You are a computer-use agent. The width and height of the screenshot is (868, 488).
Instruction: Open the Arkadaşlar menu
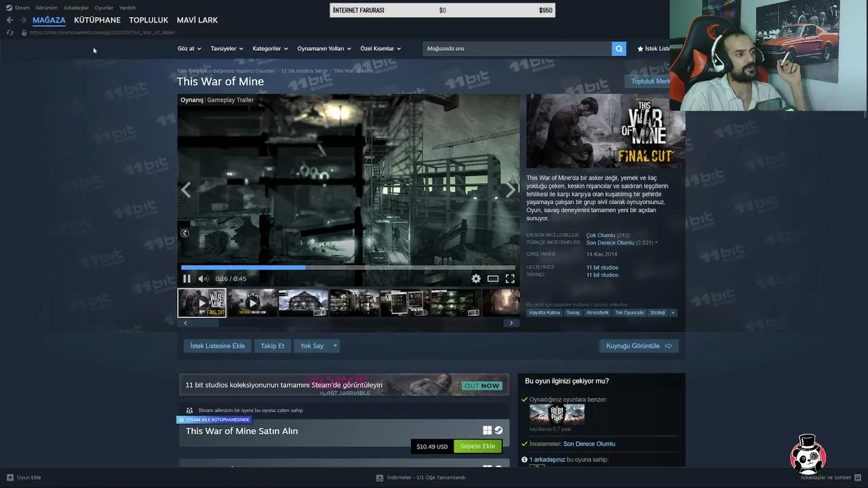click(76, 7)
